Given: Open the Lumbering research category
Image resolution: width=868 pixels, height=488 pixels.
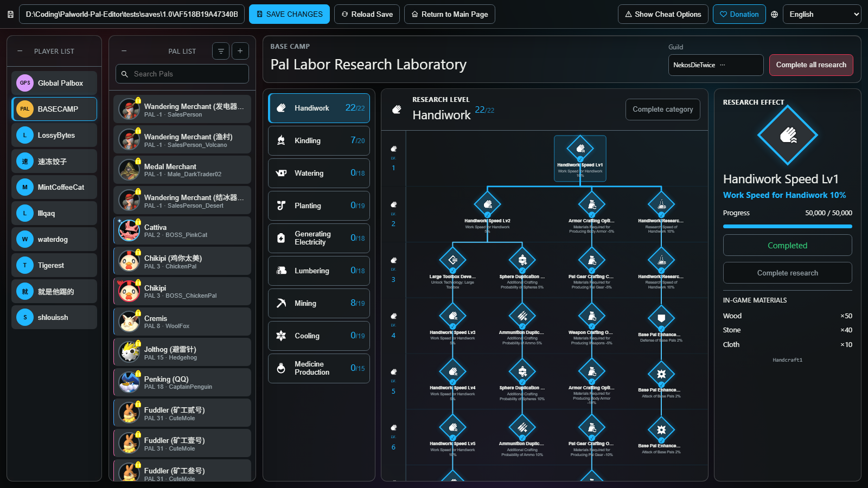Looking at the screenshot, I should coord(319,271).
